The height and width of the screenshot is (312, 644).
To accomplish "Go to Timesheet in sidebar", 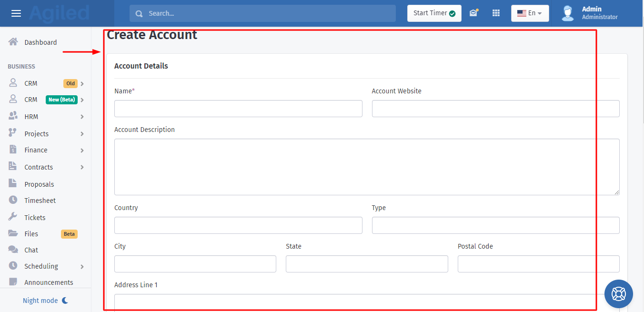I will 40,201.
